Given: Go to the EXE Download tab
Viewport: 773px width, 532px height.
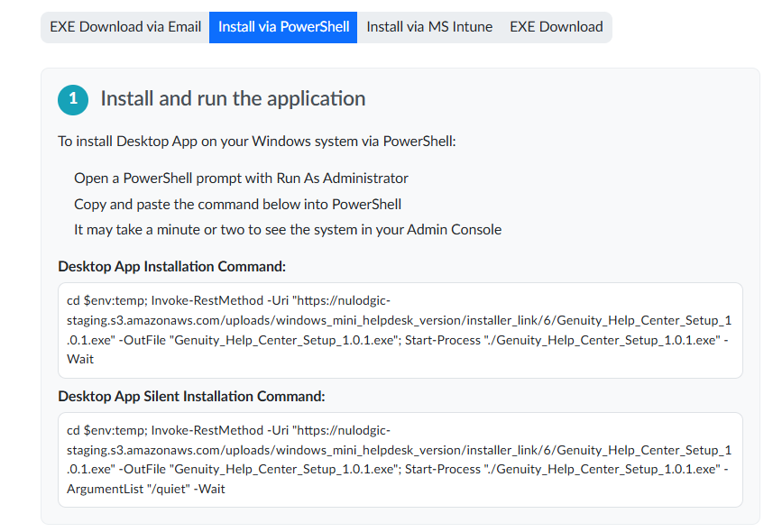Looking at the screenshot, I should pyautogui.click(x=557, y=27).
